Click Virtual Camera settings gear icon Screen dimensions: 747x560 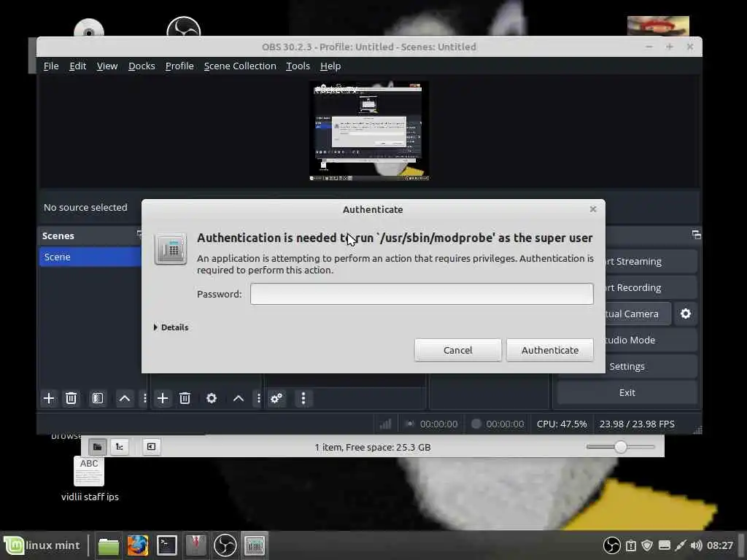(686, 314)
